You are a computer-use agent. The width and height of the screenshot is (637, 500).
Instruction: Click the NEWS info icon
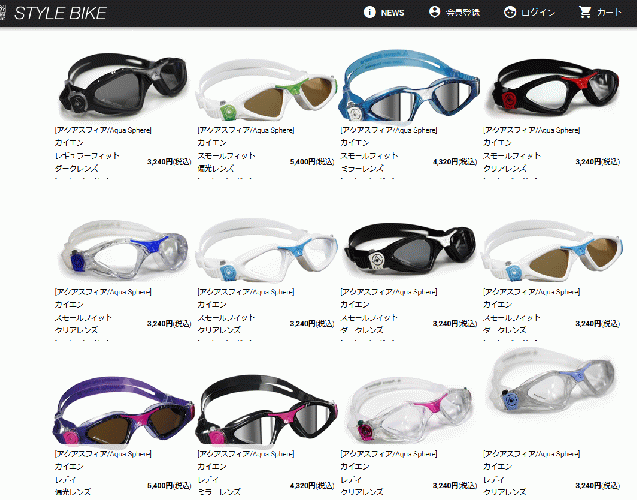[369, 12]
